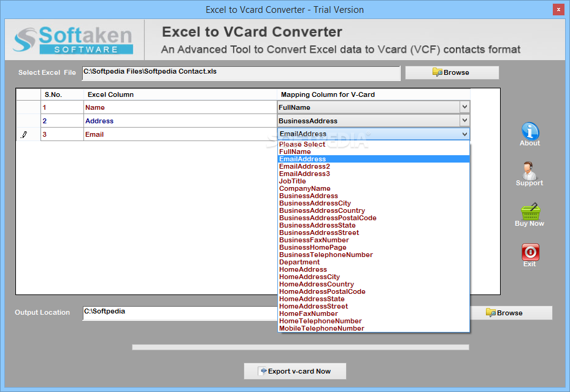The height and width of the screenshot is (392, 570).
Task: Click the 'Address' Excel column cell
Action: 180,121
